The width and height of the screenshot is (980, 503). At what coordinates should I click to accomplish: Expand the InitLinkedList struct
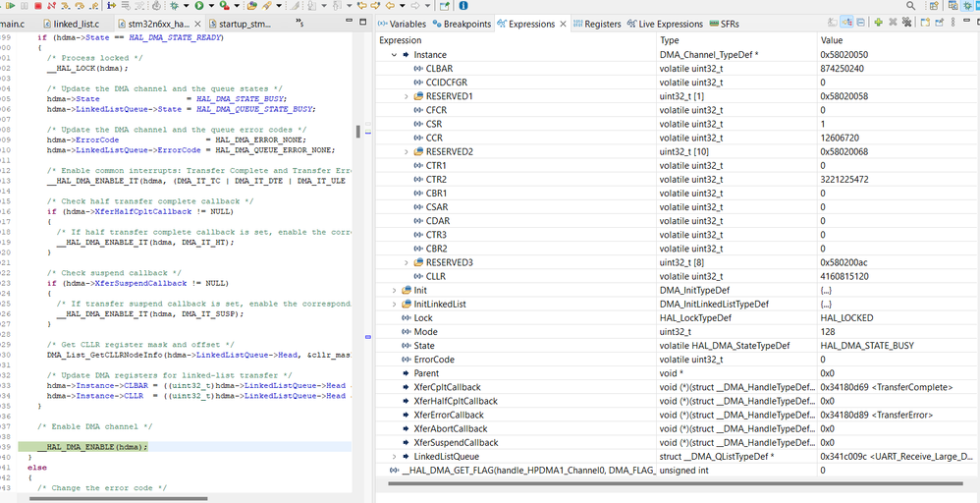(394, 304)
